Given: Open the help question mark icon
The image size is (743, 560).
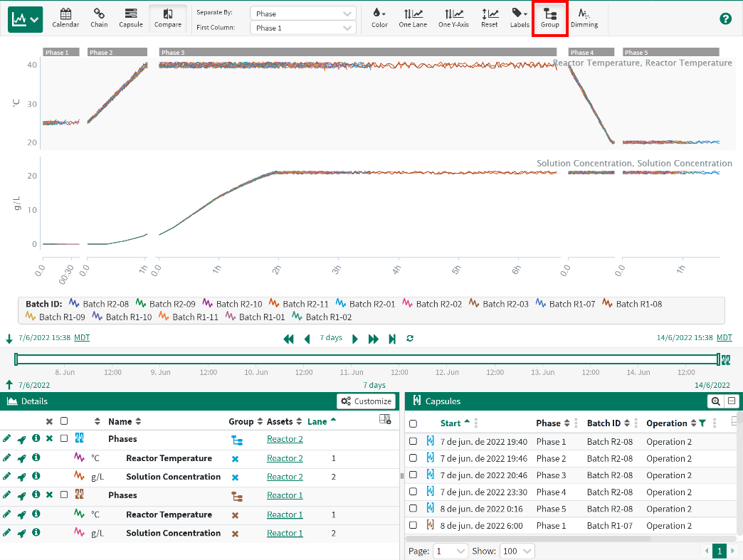Looking at the screenshot, I should [725, 19].
